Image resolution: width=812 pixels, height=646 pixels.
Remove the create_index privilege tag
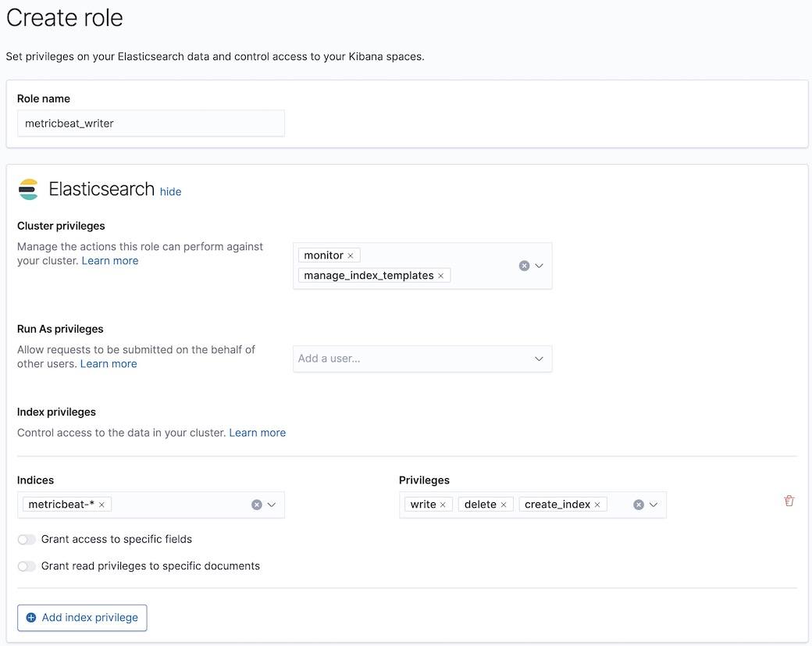[597, 504]
